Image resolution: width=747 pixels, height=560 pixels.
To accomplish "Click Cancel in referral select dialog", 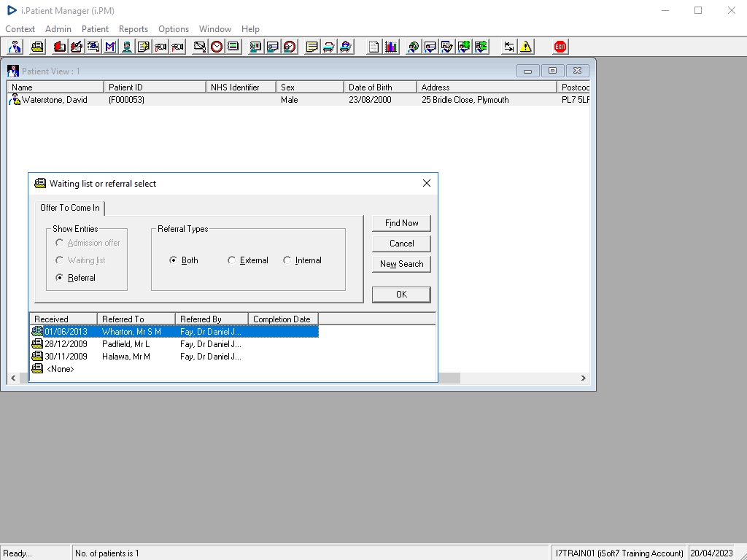I will tap(401, 244).
